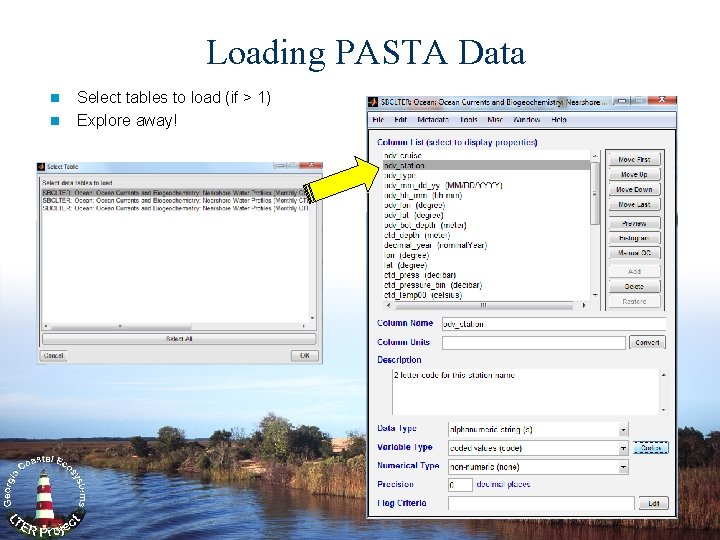720x540 pixels.
Task: Click the column list scroll-down arrow
Action: click(595, 295)
